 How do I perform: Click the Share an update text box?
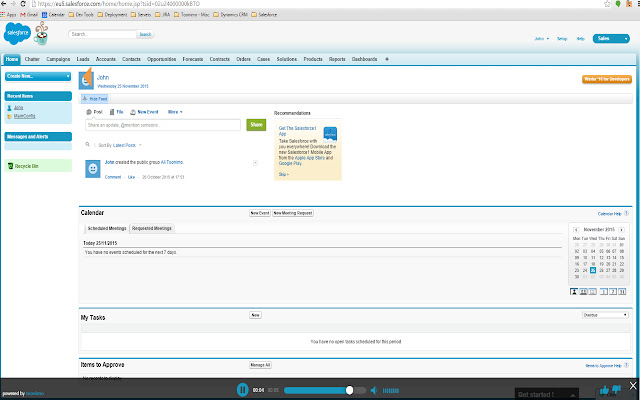point(163,125)
